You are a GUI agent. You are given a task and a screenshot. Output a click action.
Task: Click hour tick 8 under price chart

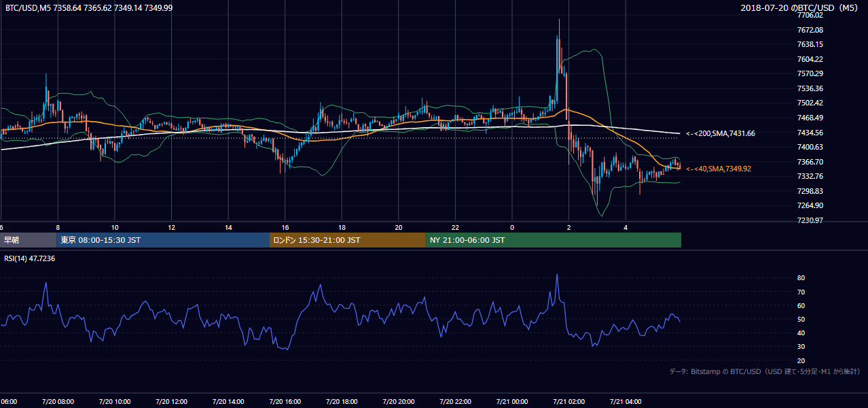58,228
